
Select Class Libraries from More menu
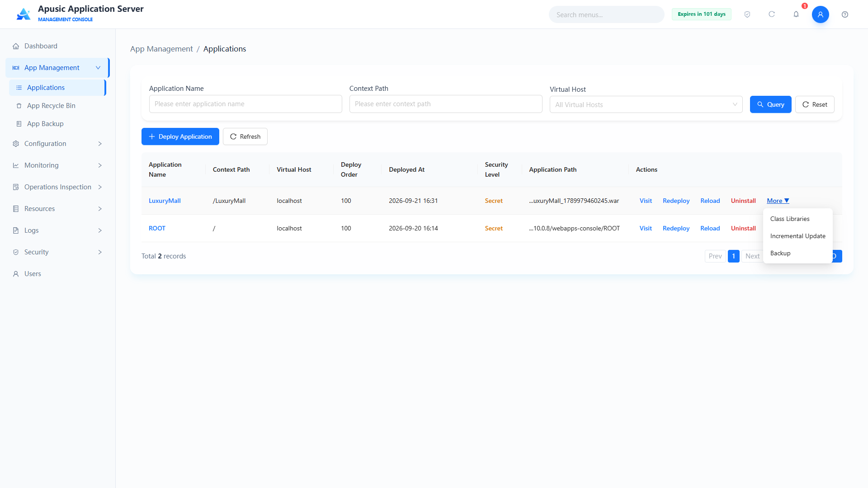[797, 219]
